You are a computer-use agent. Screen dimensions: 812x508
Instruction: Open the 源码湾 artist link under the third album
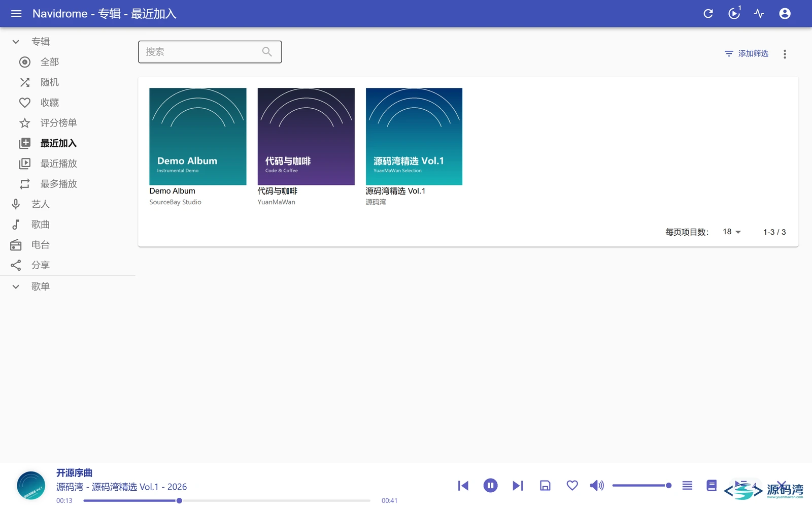pos(376,202)
